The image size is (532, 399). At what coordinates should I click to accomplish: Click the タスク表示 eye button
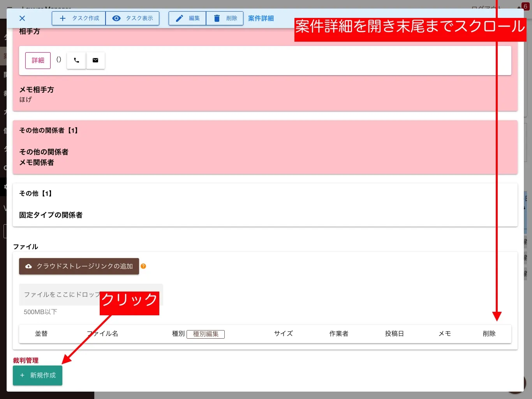coord(132,18)
